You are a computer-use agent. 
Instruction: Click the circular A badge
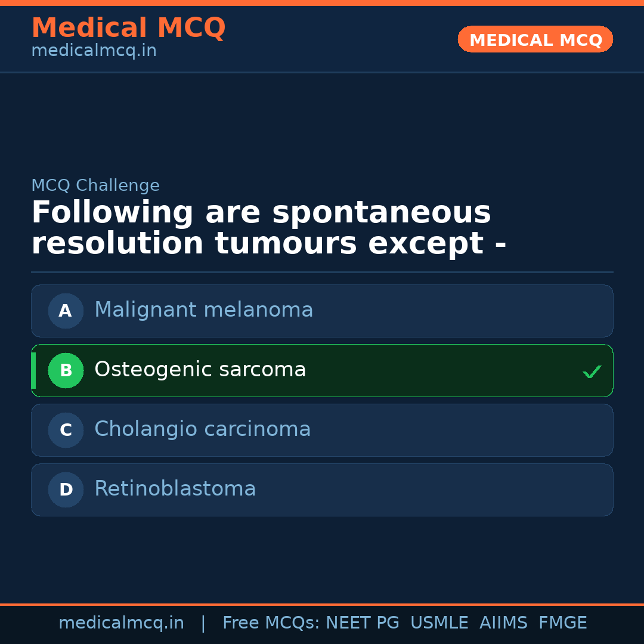pyautogui.click(x=66, y=311)
